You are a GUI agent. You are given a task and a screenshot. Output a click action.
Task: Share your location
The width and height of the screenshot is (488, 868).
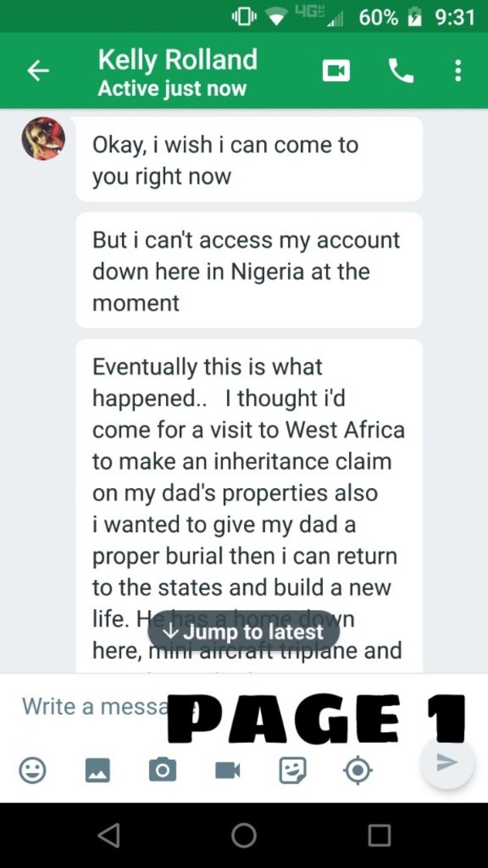pos(358,770)
